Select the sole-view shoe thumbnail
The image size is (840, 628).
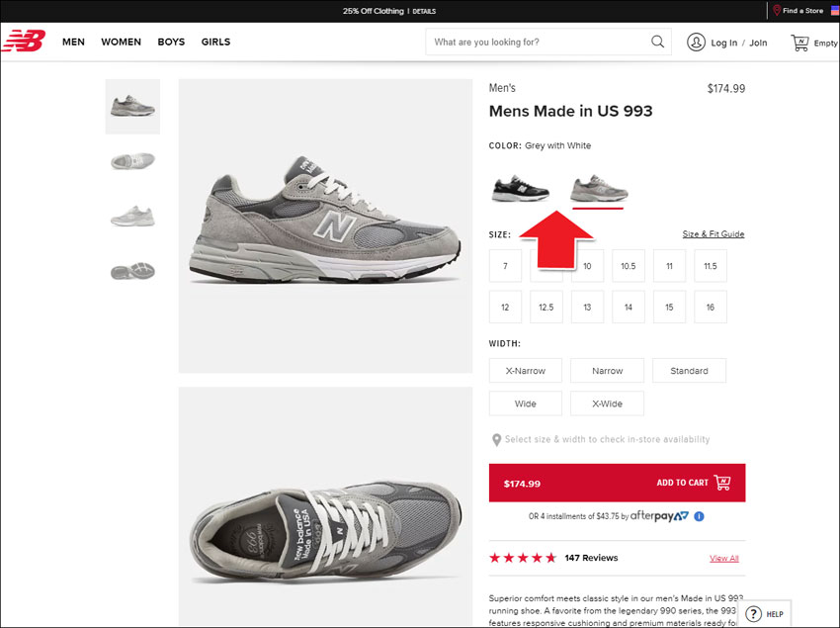pos(132,271)
